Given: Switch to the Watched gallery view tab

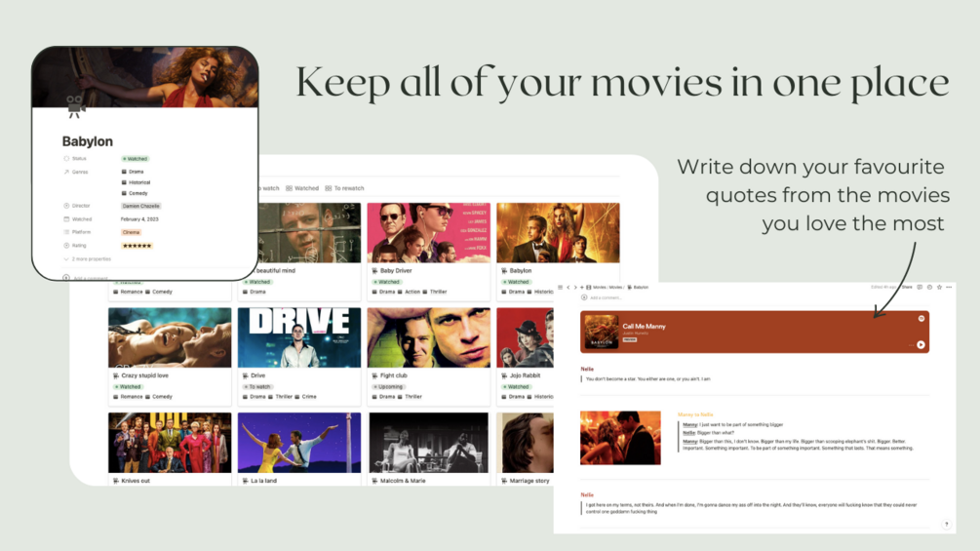Looking at the screenshot, I should (302, 188).
